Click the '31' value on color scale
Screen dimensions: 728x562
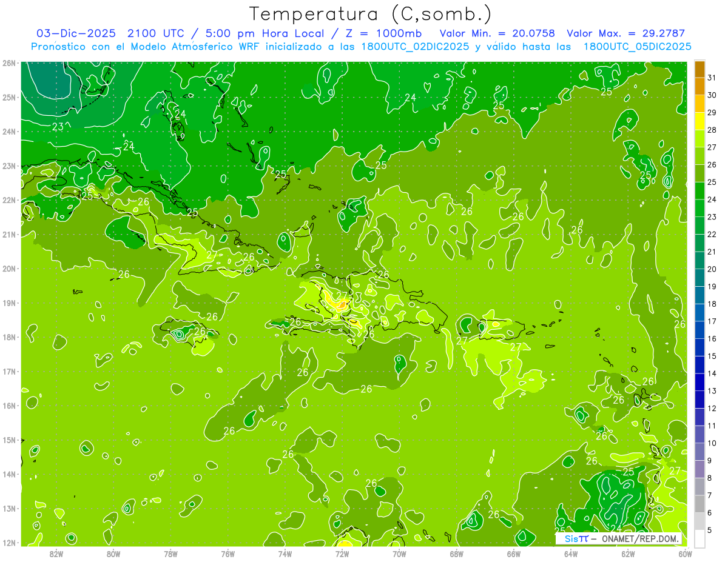click(x=712, y=77)
